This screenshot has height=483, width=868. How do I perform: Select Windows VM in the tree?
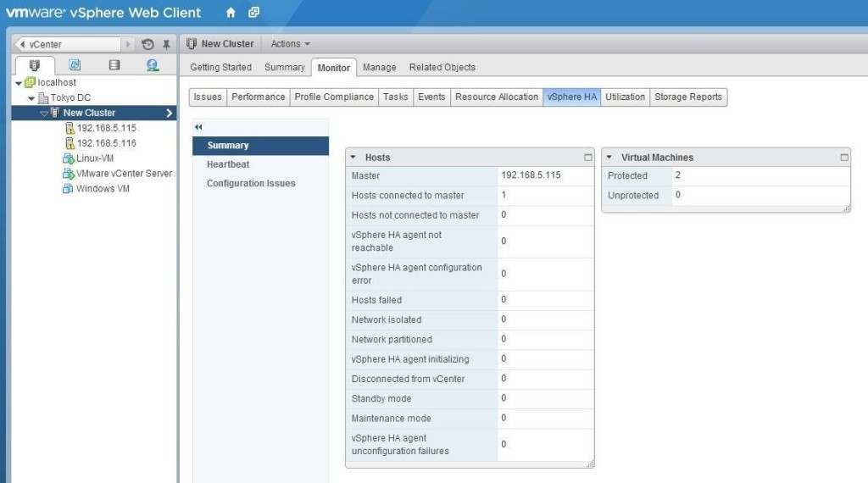click(x=103, y=189)
